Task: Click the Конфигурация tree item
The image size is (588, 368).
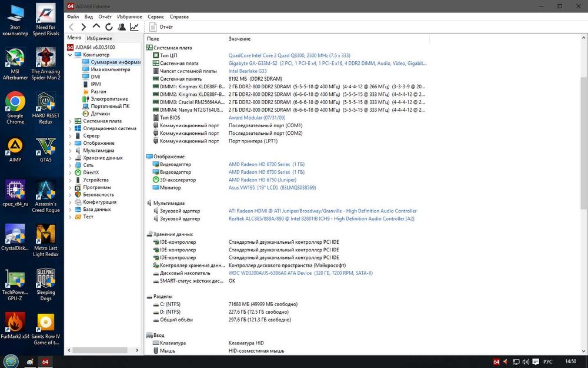Action: click(96, 202)
